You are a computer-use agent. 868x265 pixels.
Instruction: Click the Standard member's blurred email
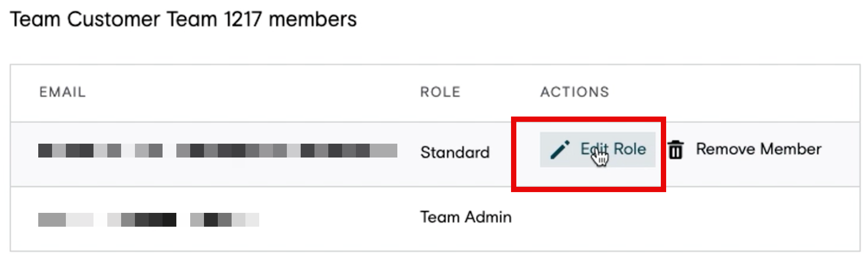(218, 151)
